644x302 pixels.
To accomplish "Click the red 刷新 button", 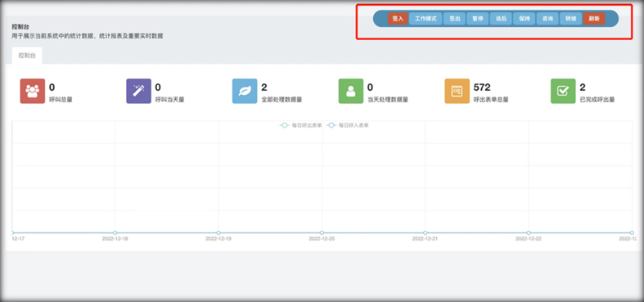I will [594, 19].
